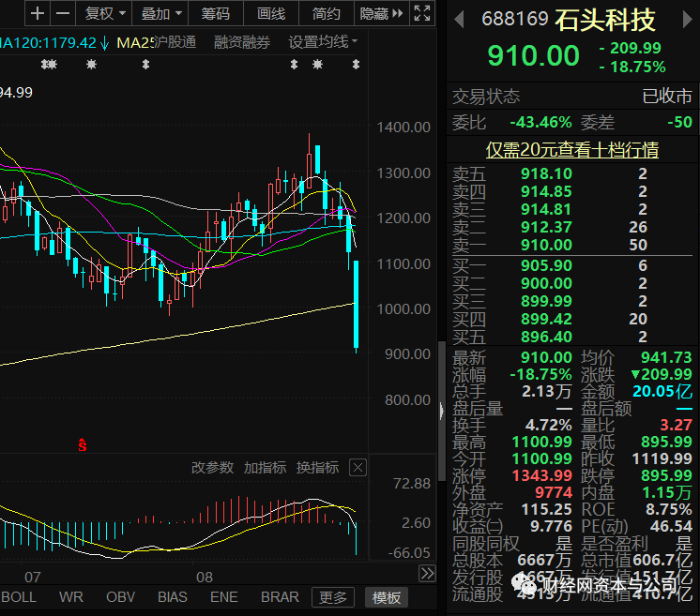Screen dimensions: 700x616
Task: Select the ENE indicator tab
Action: click(x=223, y=597)
